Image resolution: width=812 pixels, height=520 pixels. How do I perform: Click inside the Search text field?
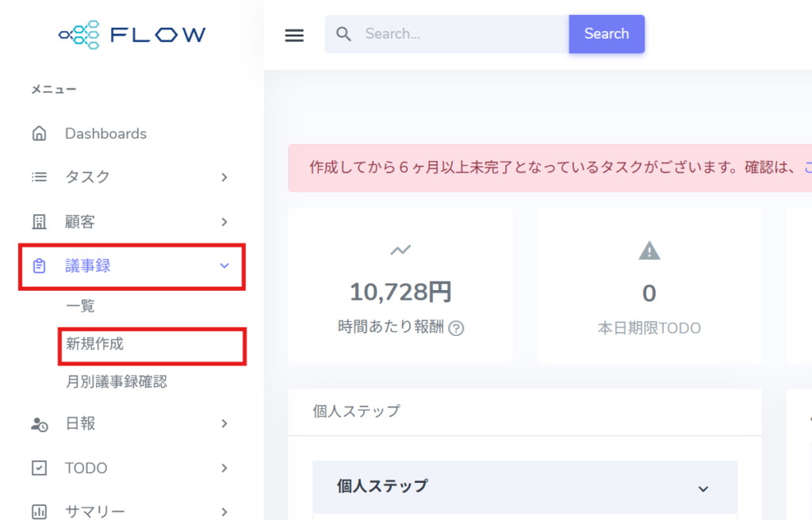point(460,34)
